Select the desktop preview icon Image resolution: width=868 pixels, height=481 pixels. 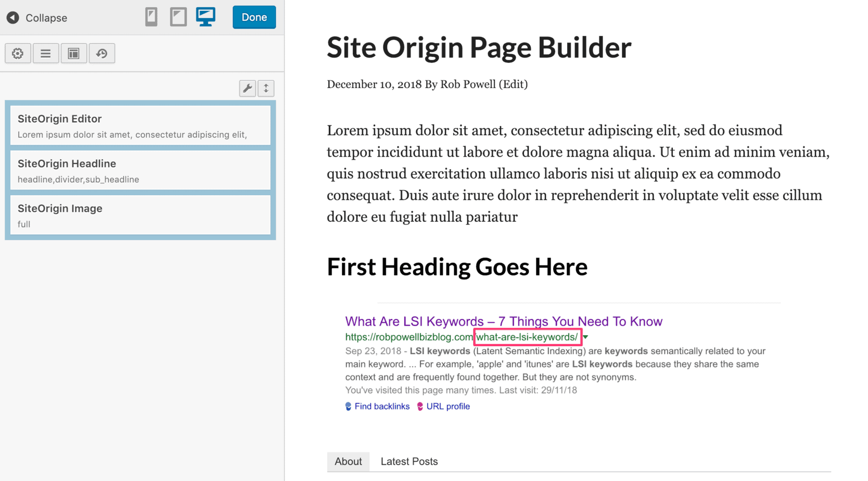click(206, 17)
